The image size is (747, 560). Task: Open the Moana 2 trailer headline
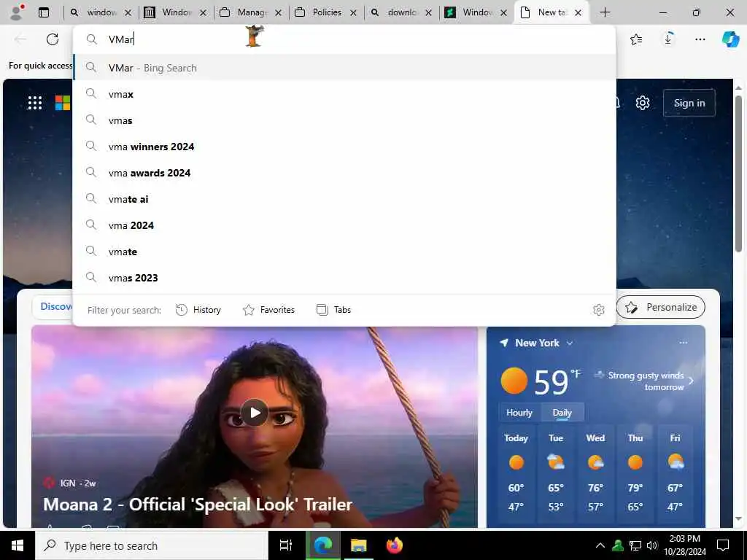tap(197, 505)
